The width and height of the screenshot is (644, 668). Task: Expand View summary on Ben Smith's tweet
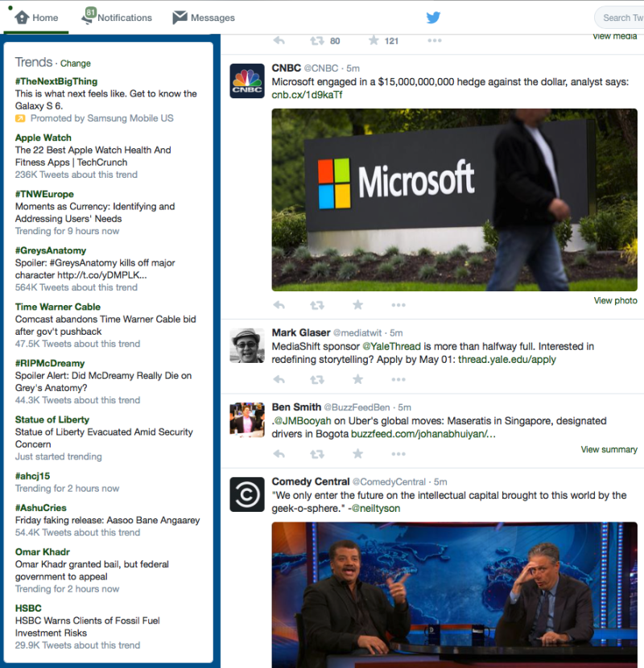(608, 449)
